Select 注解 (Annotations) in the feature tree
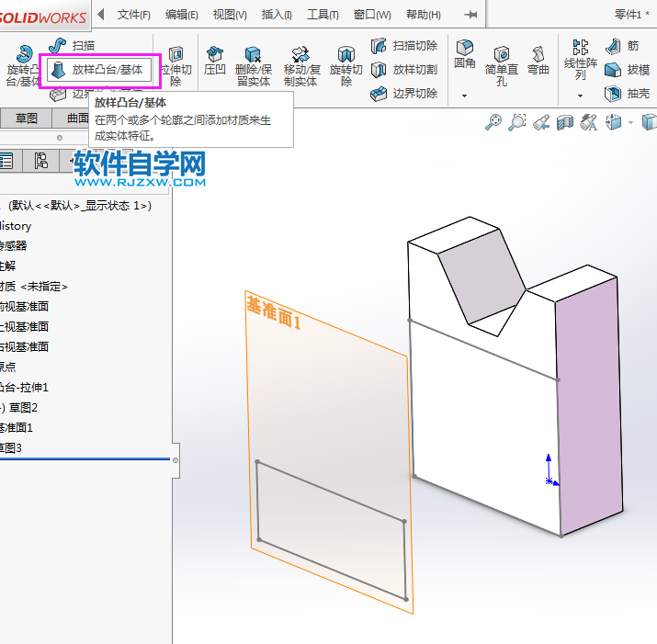Image resolution: width=657 pixels, height=644 pixels. (8, 266)
